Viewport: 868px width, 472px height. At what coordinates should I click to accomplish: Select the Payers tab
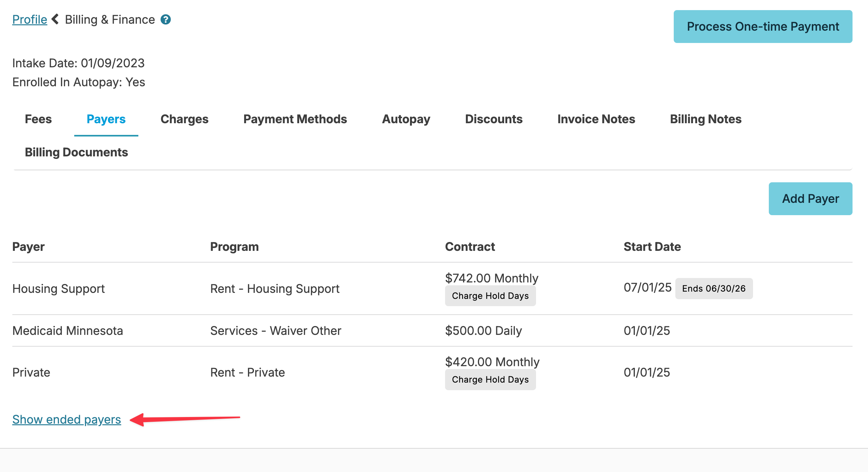(x=106, y=119)
